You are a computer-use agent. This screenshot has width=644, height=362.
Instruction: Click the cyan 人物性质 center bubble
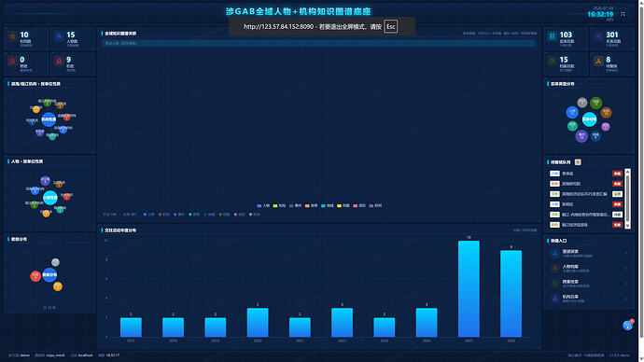click(50, 198)
